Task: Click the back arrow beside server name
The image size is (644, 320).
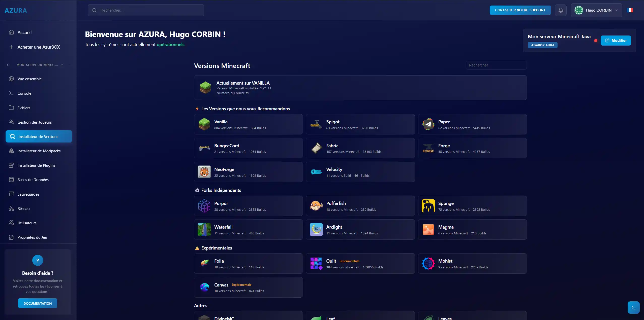Action: point(8,65)
